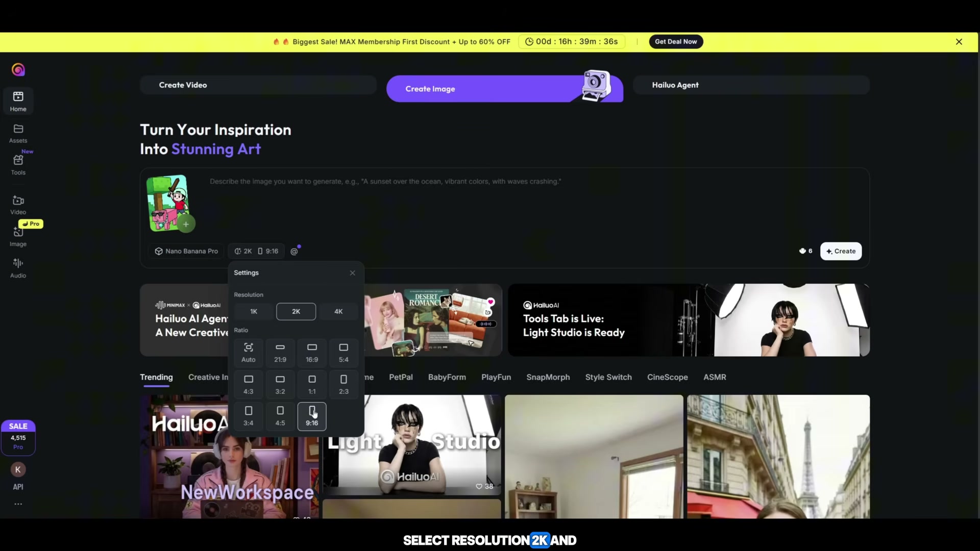980x551 pixels.
Task: Select 1:1 aspect ratio
Action: (312, 385)
